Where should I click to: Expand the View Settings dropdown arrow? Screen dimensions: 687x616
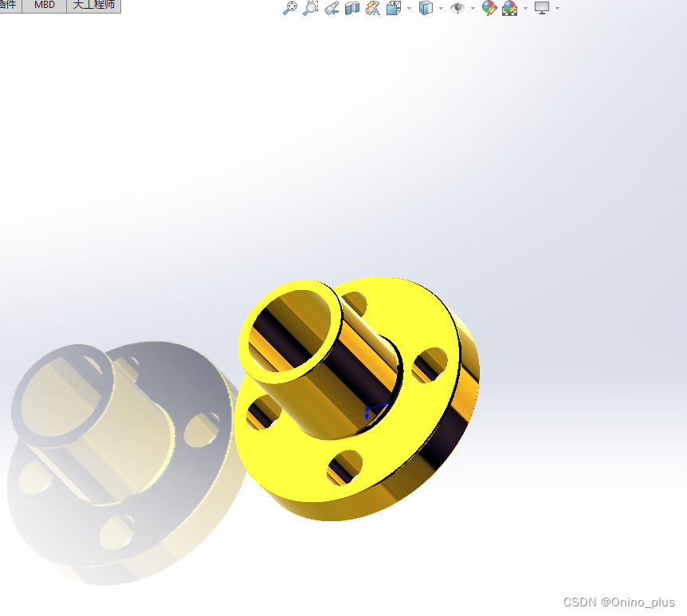click(557, 8)
